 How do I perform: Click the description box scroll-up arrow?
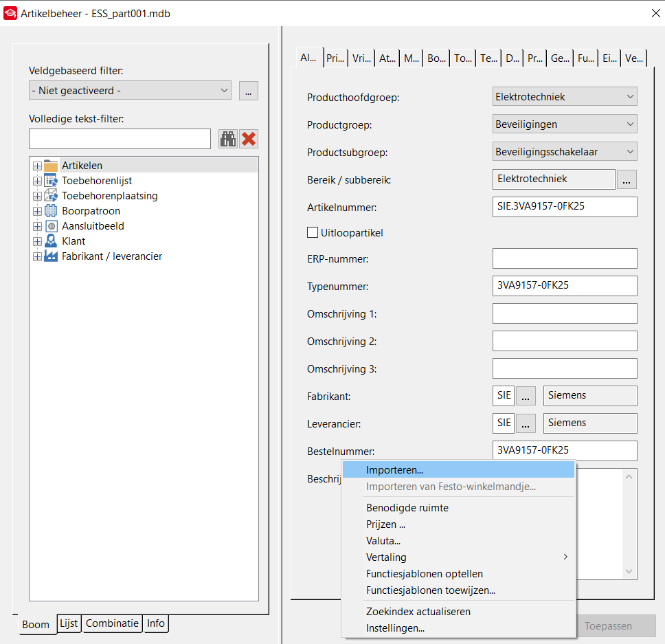point(629,477)
